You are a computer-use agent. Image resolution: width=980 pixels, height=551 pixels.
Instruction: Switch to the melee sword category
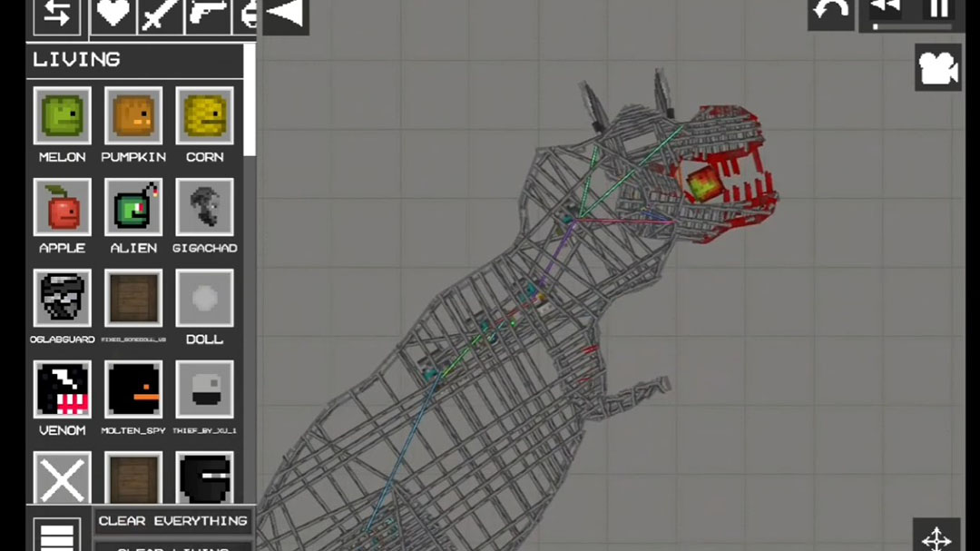160,15
